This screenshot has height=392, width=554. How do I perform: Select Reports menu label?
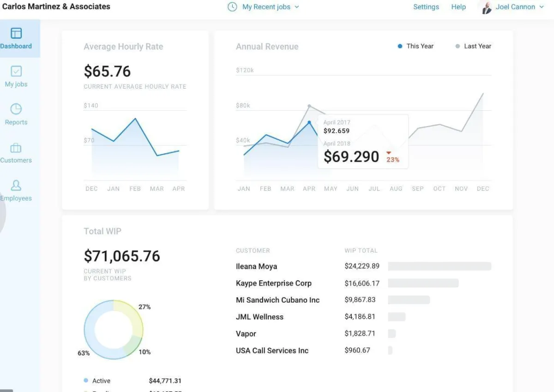[16, 122]
